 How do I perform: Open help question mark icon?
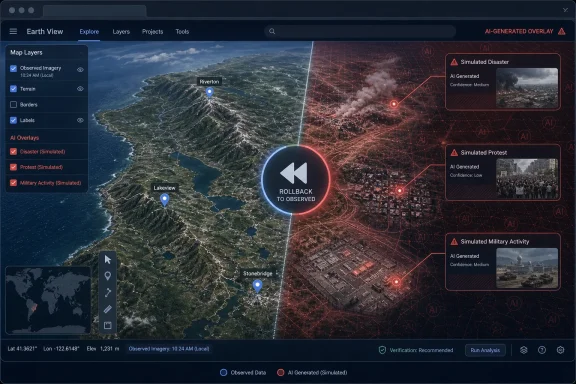click(542, 350)
